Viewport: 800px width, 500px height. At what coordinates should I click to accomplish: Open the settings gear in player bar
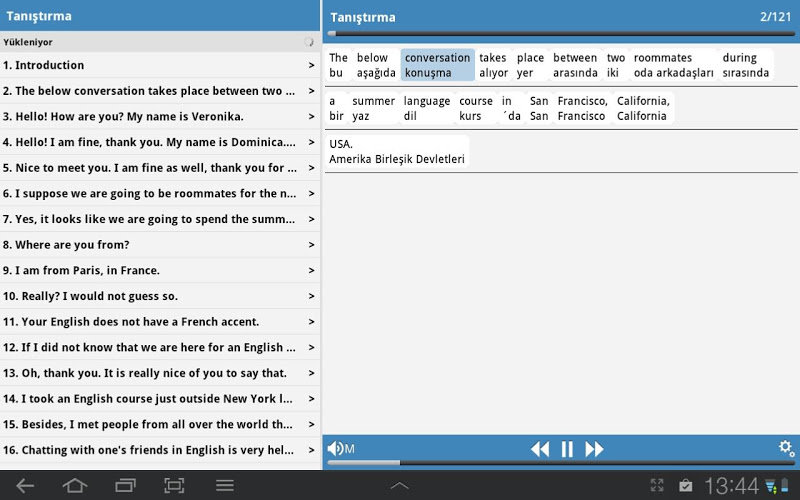(x=786, y=448)
